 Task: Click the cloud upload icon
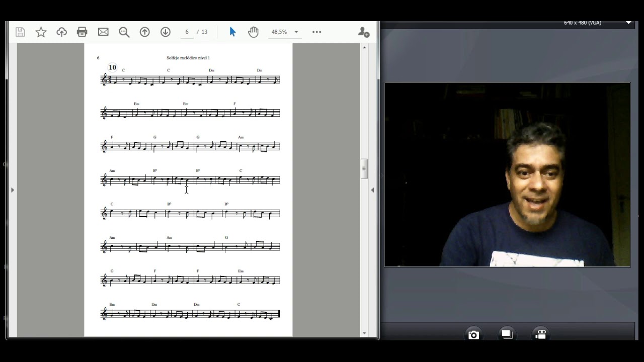coord(61,32)
